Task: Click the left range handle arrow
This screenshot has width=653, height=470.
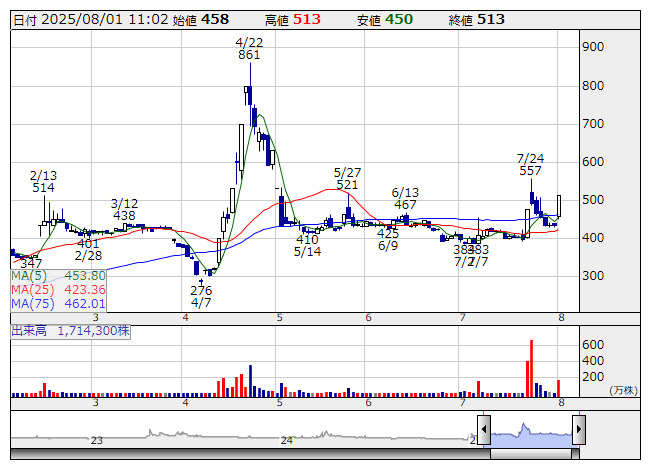Action: [x=484, y=431]
